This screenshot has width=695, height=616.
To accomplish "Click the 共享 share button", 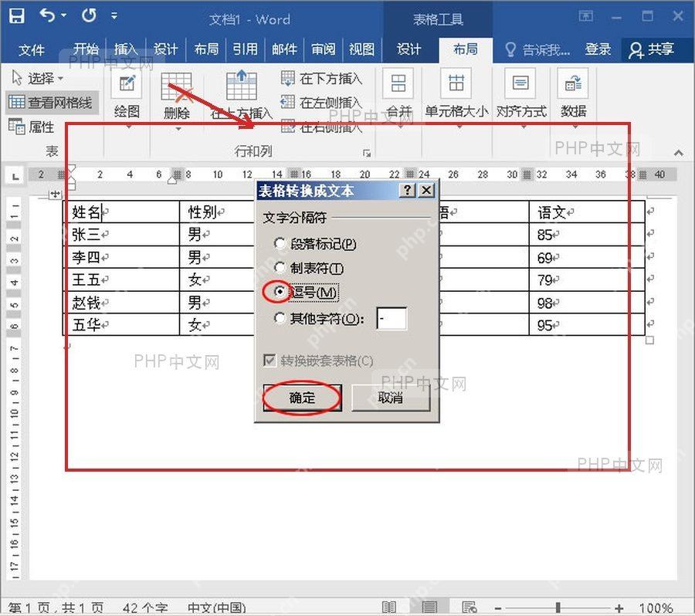I will [x=652, y=49].
